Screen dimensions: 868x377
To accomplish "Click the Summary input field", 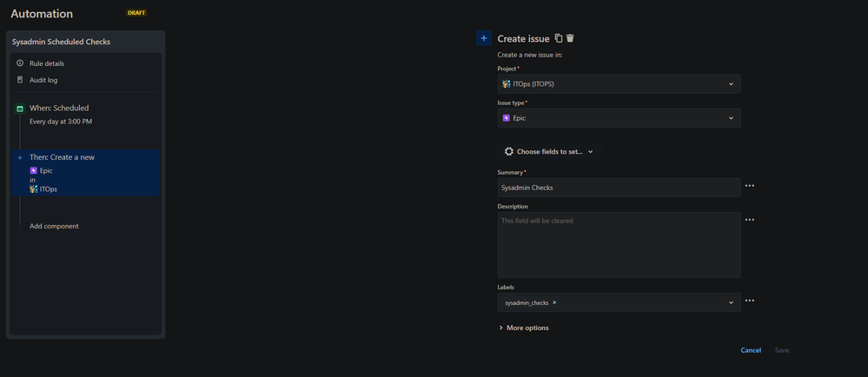I will pos(619,188).
